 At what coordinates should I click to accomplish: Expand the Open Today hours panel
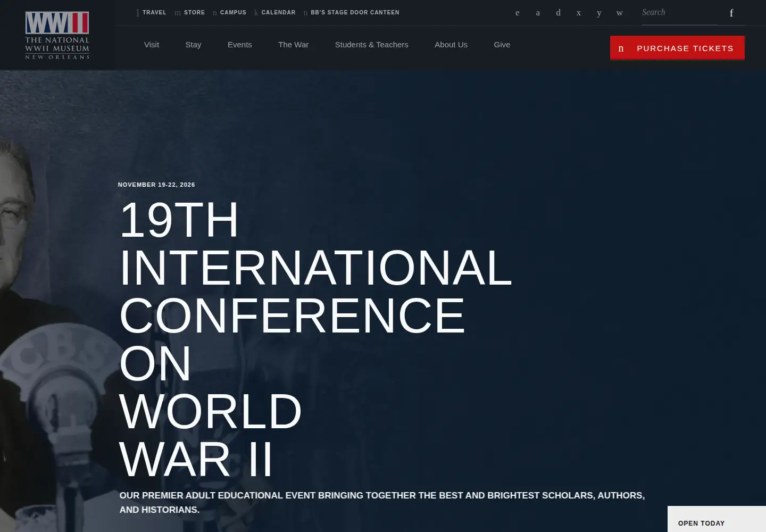click(x=717, y=520)
